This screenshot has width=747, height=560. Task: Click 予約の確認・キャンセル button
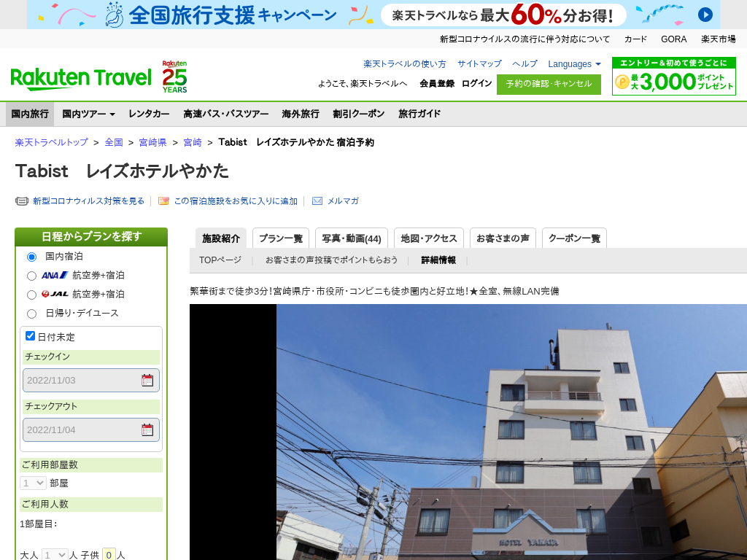(x=549, y=84)
